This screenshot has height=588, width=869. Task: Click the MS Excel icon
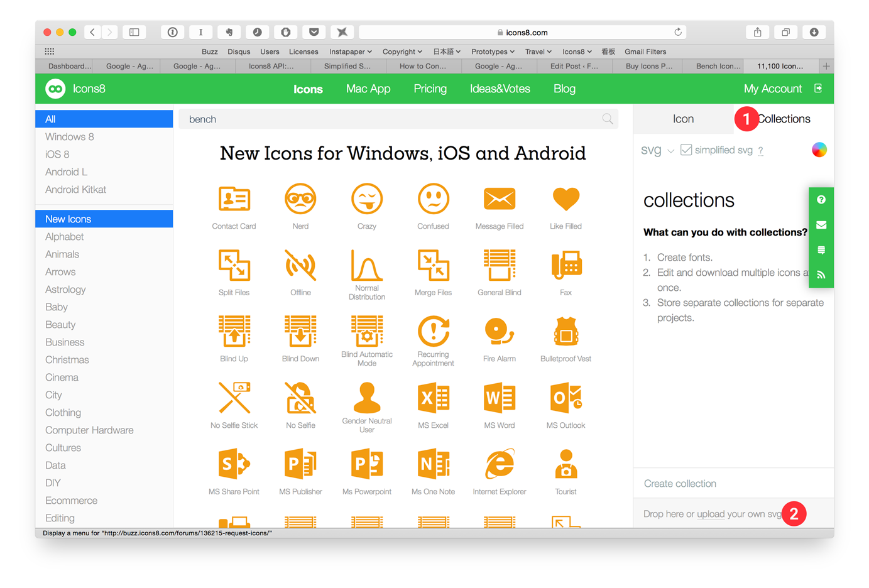coord(433,398)
